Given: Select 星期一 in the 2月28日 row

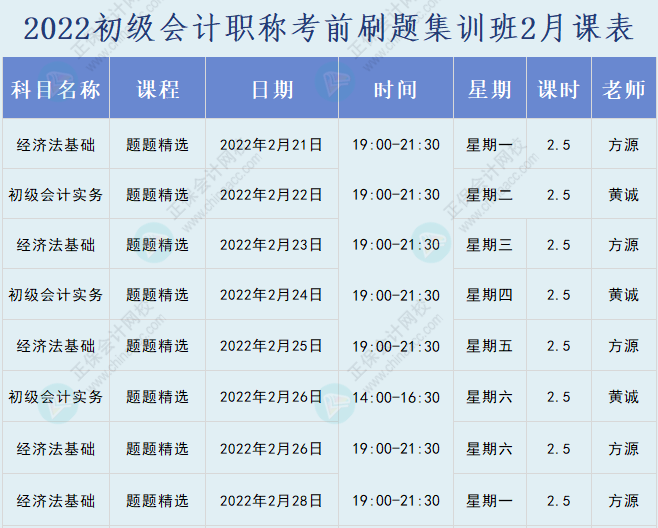Looking at the screenshot, I should 489,501.
